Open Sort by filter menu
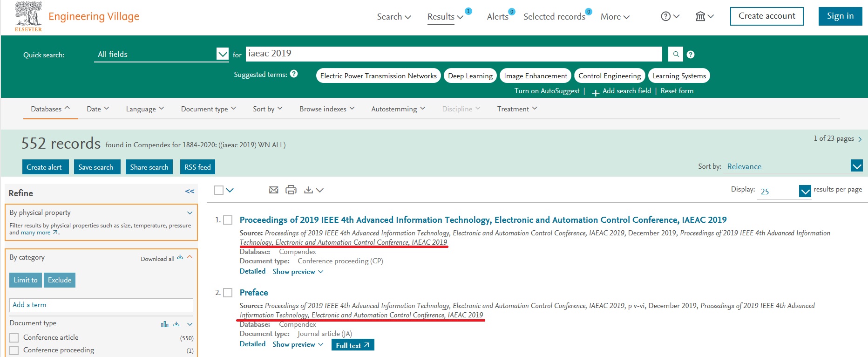Image resolution: width=868 pixels, height=357 pixels. pyautogui.click(x=268, y=109)
